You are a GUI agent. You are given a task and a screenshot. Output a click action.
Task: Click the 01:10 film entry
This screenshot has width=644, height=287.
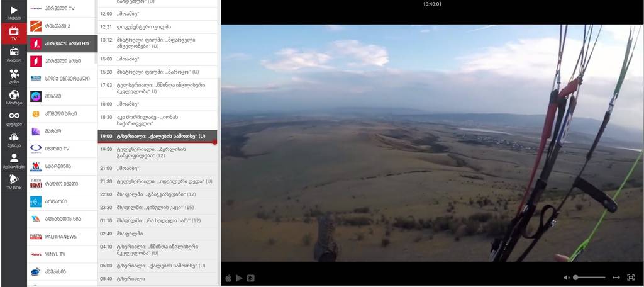pos(158,220)
